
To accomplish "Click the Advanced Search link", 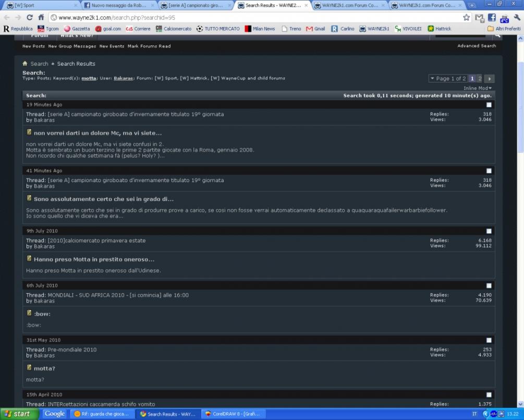I will click(477, 46).
